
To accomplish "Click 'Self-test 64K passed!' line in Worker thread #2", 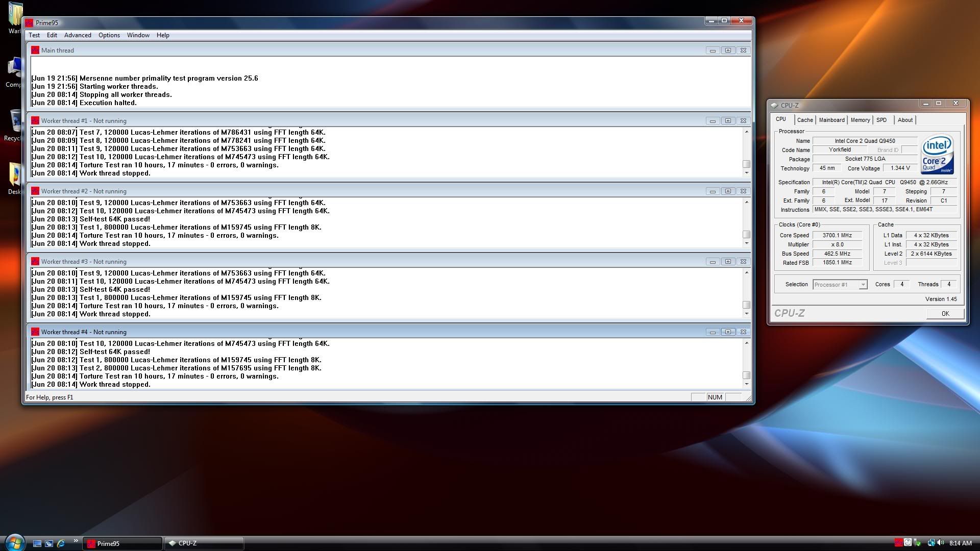I will pyautogui.click(x=90, y=219).
